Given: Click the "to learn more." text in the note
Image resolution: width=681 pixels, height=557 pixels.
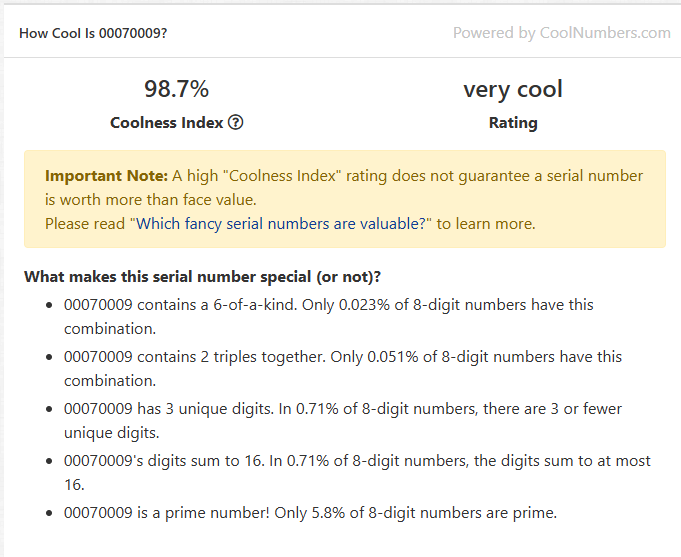Looking at the screenshot, I should point(486,224).
